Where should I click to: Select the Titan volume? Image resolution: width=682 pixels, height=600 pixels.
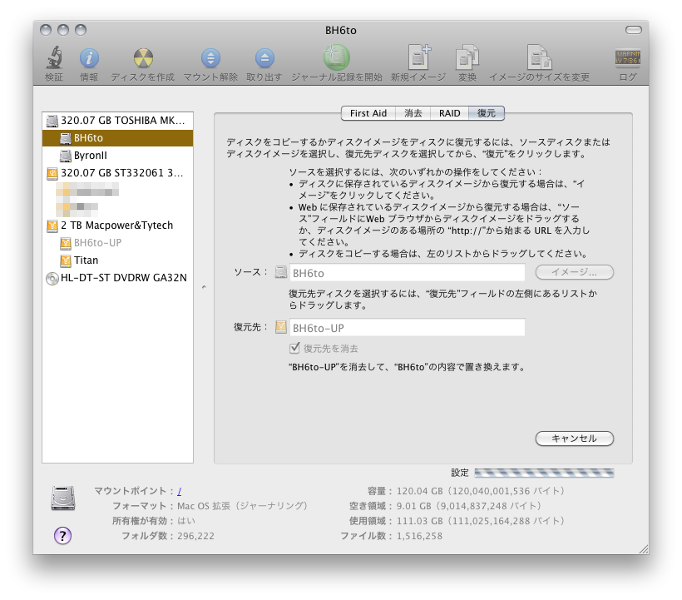pyautogui.click(x=117, y=260)
